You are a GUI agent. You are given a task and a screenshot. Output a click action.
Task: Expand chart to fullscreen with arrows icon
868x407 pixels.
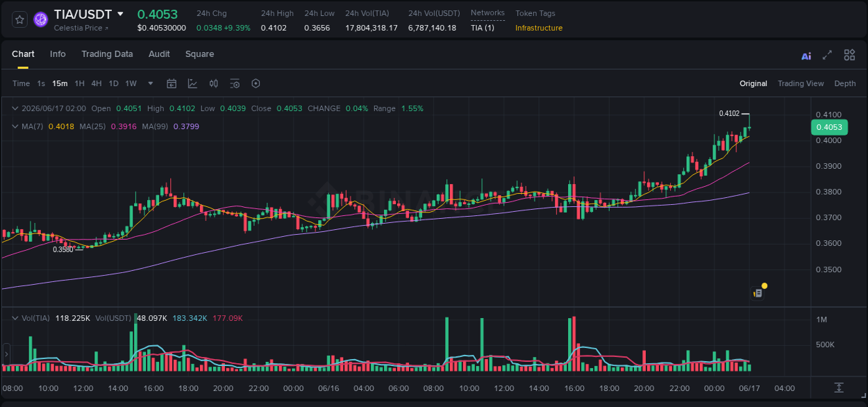(827, 55)
